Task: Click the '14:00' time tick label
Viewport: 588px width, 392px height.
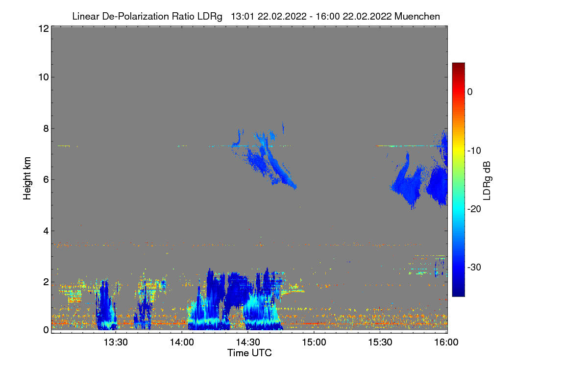Action: point(182,343)
